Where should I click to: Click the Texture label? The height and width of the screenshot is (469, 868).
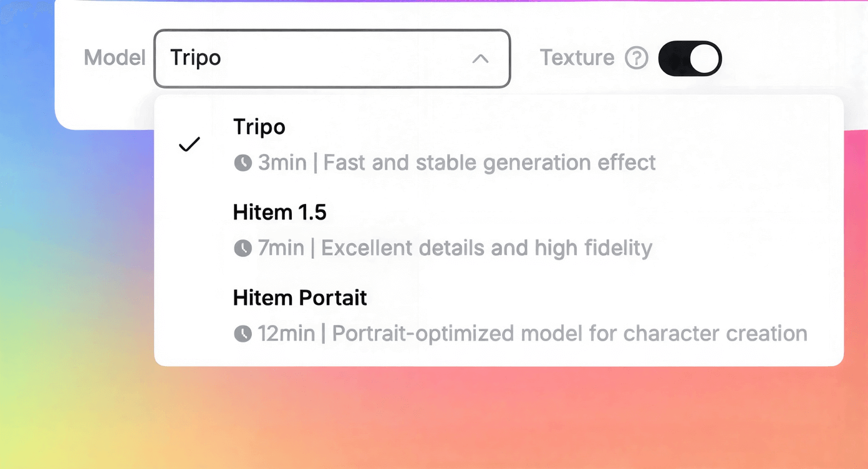click(x=577, y=58)
